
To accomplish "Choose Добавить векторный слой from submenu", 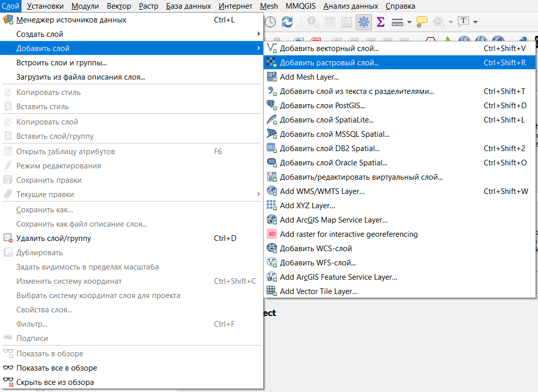I will [329, 48].
